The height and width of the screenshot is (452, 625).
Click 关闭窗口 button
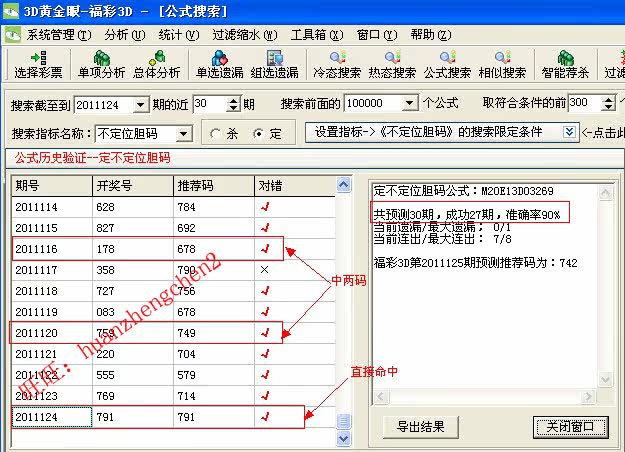pyautogui.click(x=570, y=427)
